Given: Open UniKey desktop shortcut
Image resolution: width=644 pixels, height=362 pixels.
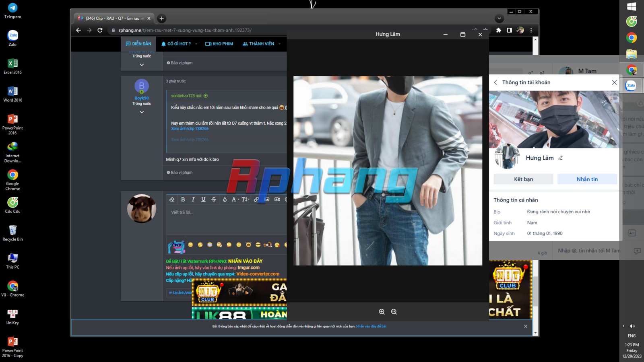Looking at the screenshot, I should coord(12,317).
